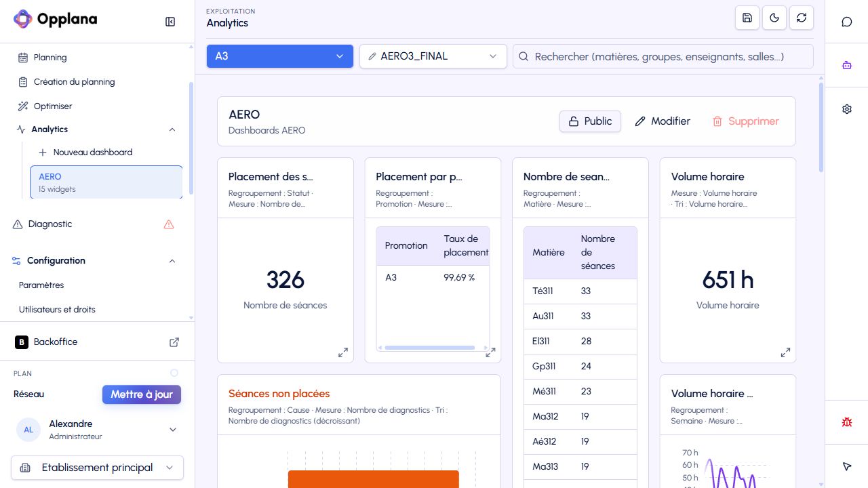Focus the Rechercher search field
Image resolution: width=868 pixels, height=488 pixels.
click(663, 56)
